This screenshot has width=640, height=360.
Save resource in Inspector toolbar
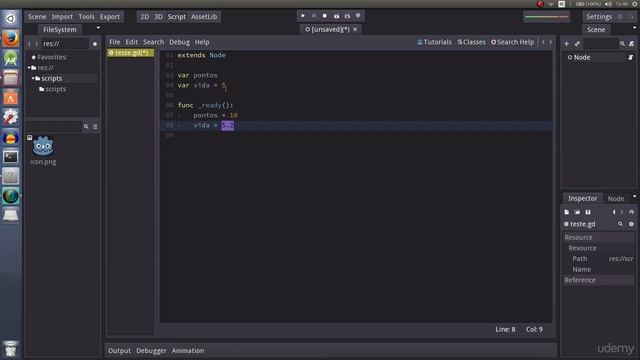pyautogui.click(x=588, y=212)
